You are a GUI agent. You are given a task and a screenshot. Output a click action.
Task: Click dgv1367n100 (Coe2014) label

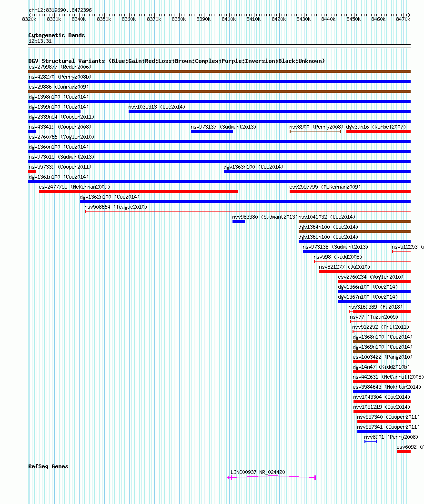(368, 297)
